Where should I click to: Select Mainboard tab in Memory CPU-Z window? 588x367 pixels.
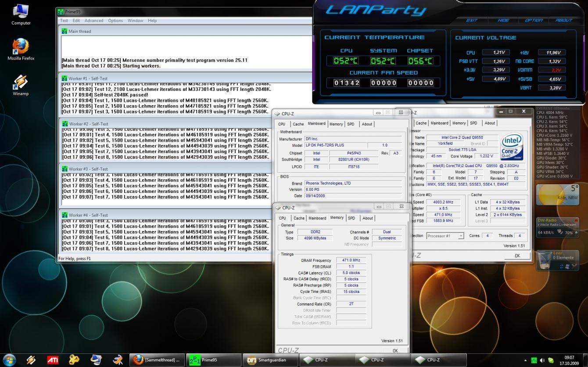click(317, 218)
